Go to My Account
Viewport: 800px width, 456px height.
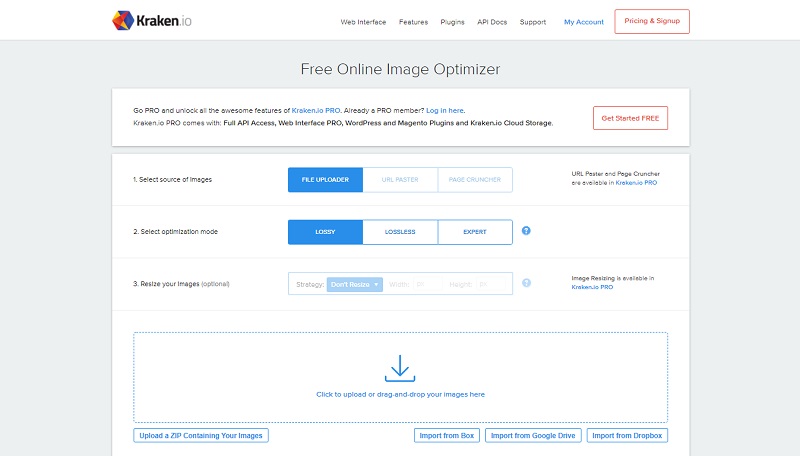(584, 22)
